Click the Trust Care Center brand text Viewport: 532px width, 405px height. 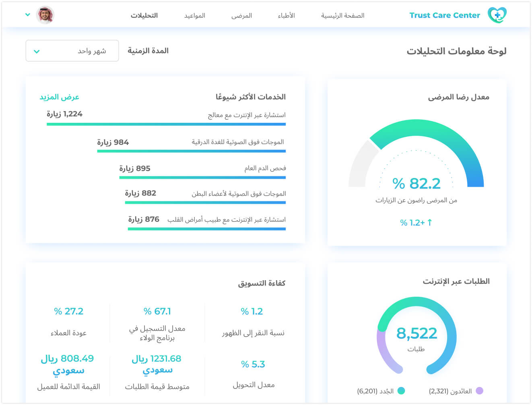pos(445,15)
